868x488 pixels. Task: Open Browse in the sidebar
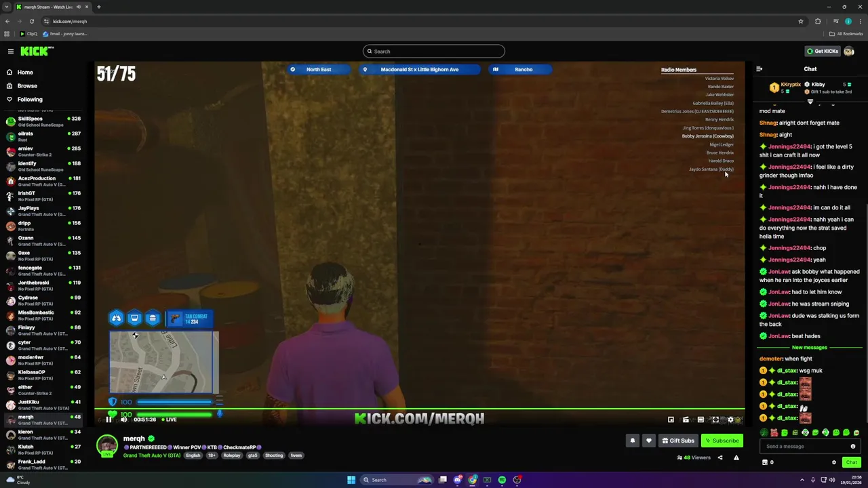(x=27, y=85)
